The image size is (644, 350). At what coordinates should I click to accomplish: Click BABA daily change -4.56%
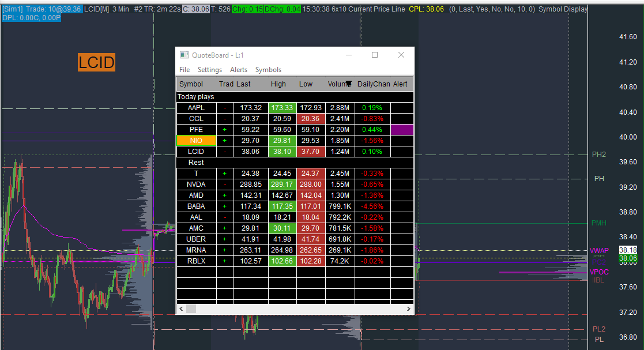point(372,206)
